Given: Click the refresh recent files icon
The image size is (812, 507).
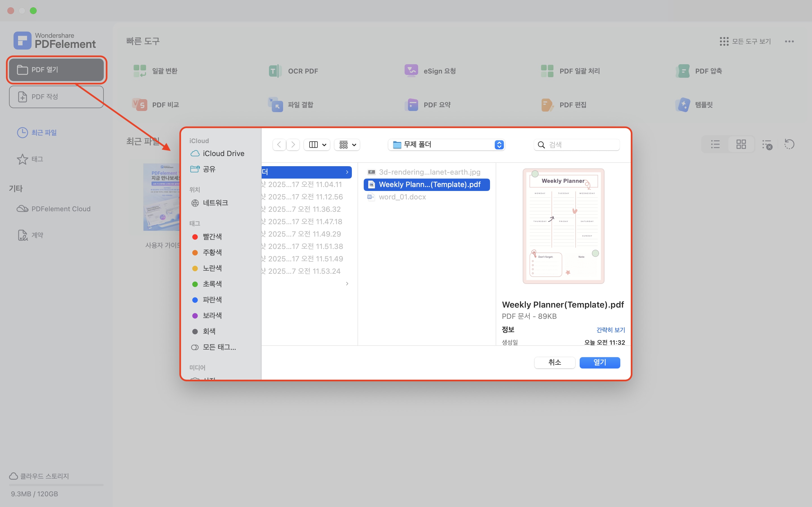Looking at the screenshot, I should click(x=789, y=144).
